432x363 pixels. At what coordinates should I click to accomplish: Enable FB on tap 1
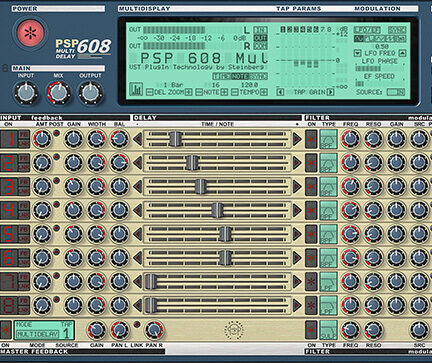(24, 134)
